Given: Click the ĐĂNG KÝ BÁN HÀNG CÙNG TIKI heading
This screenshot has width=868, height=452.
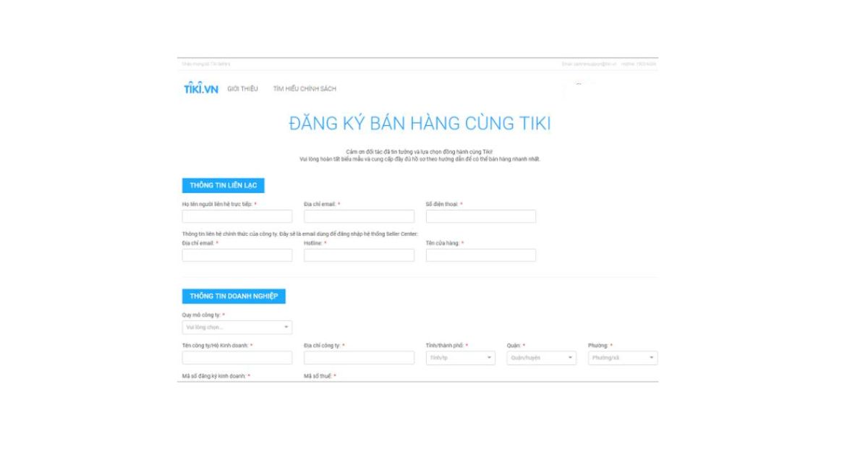Looking at the screenshot, I should tap(420, 124).
